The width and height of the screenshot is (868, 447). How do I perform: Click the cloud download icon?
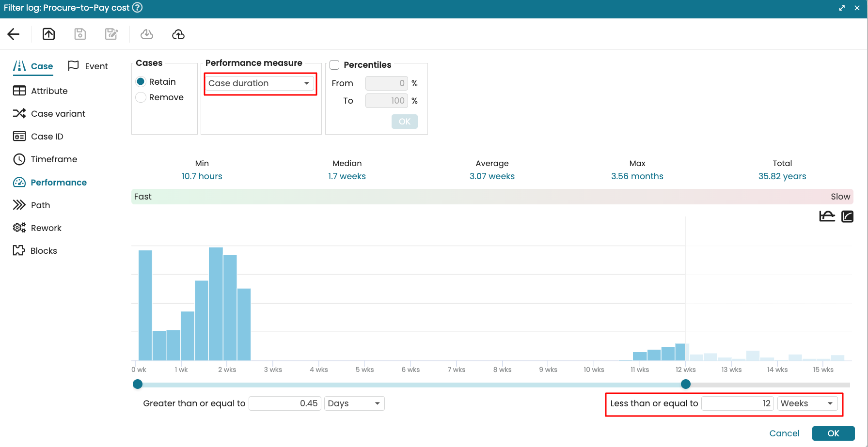(x=147, y=34)
